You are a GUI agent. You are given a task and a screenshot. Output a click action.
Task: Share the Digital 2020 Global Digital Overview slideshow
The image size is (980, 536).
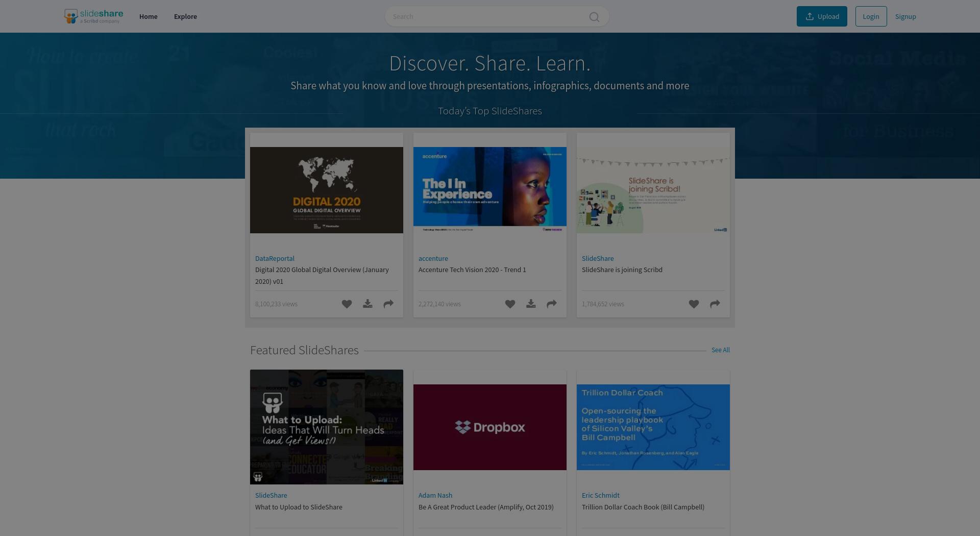[388, 304]
